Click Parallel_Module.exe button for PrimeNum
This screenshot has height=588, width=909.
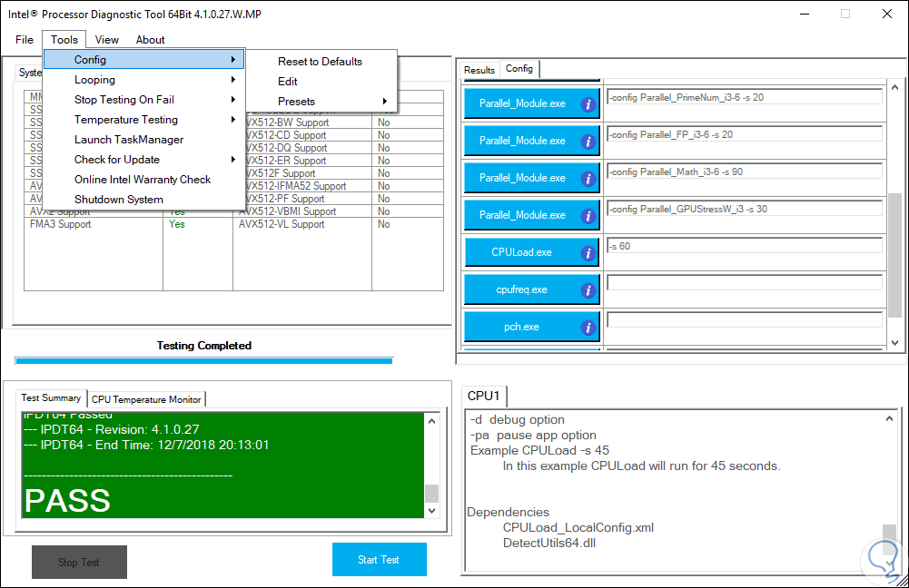531,103
